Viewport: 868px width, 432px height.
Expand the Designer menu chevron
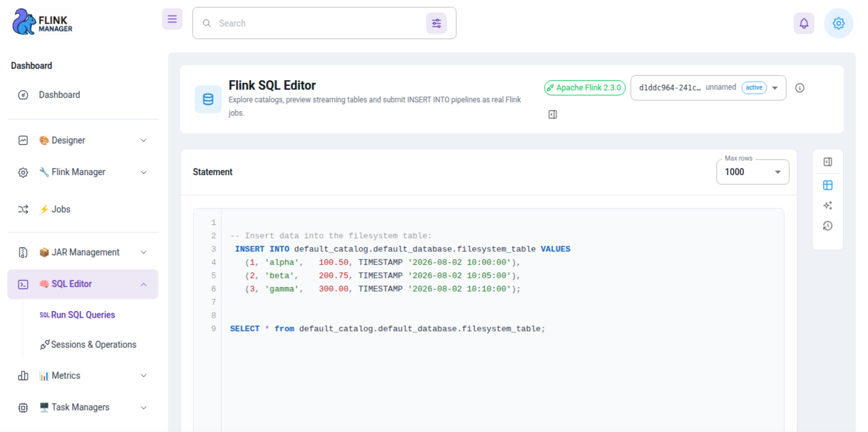click(144, 141)
